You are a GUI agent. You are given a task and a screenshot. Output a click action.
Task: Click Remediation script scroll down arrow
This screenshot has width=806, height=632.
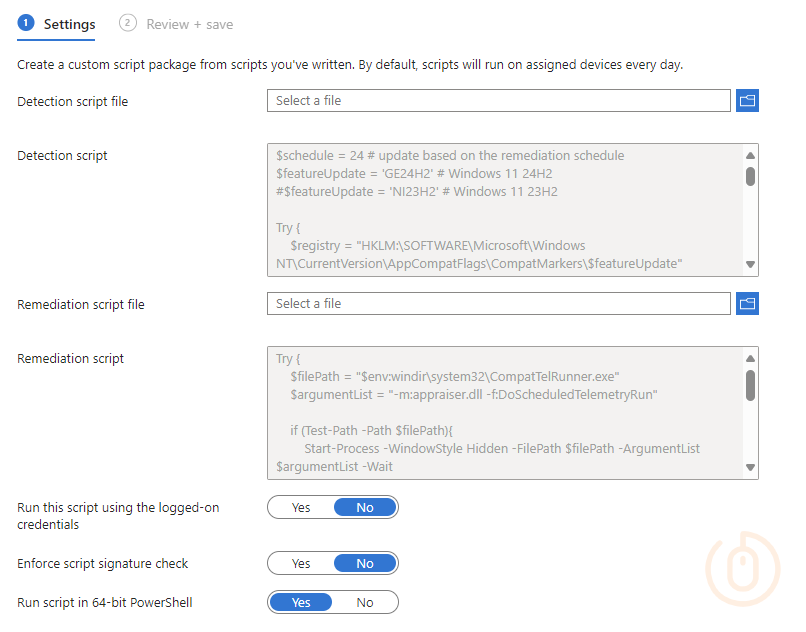click(x=750, y=467)
